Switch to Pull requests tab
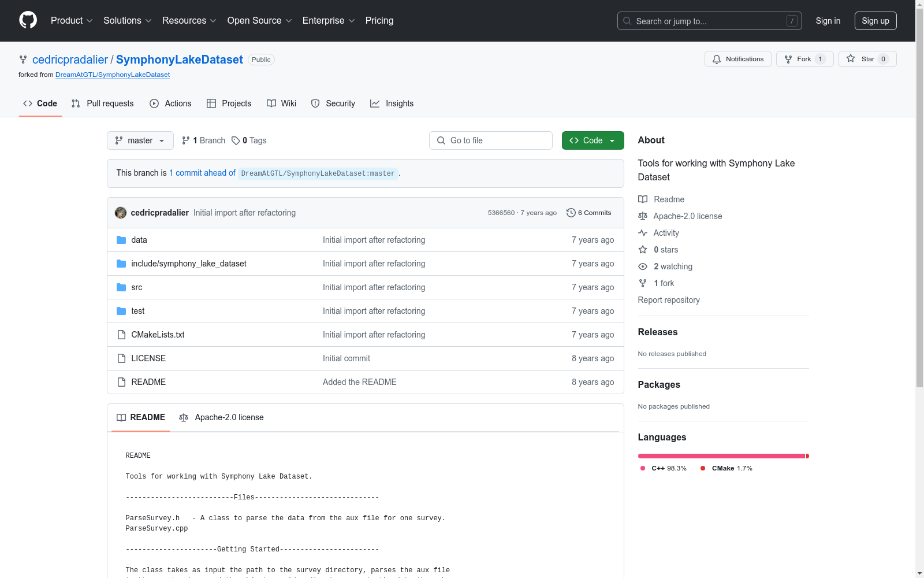 tap(103, 103)
